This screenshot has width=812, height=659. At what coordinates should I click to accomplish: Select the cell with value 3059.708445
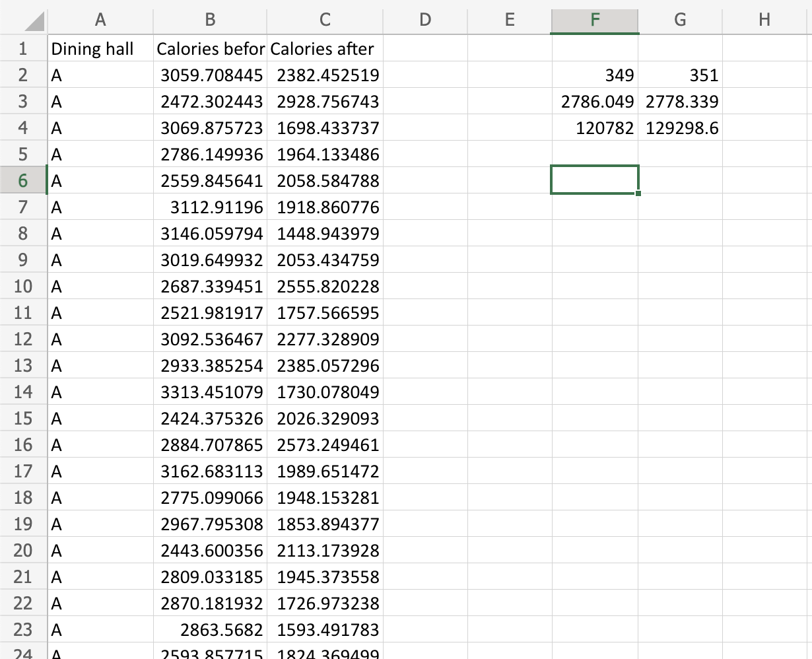coord(210,75)
